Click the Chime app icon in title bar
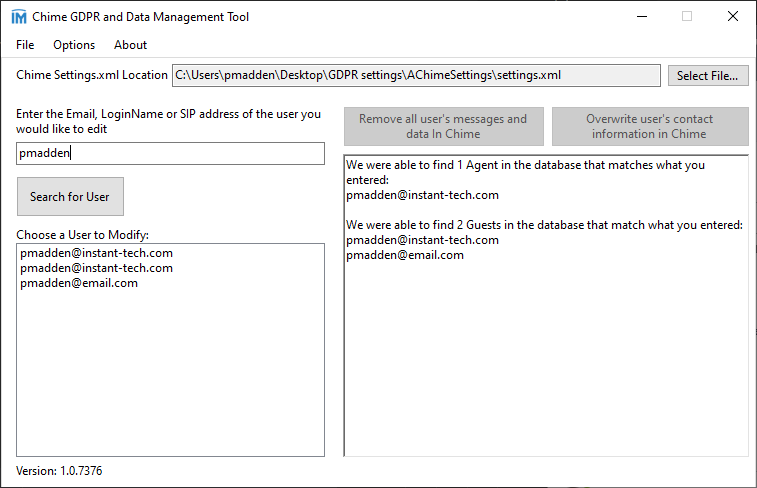 pos(18,17)
